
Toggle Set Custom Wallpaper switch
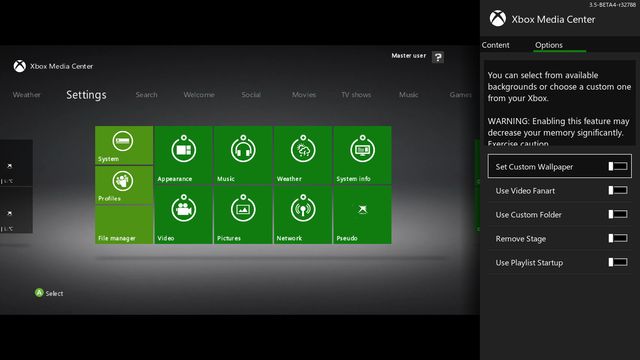618,166
